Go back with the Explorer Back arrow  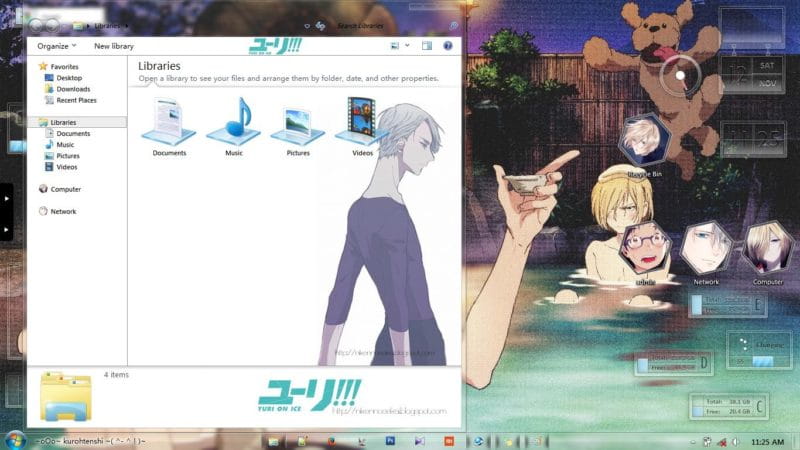[36, 25]
